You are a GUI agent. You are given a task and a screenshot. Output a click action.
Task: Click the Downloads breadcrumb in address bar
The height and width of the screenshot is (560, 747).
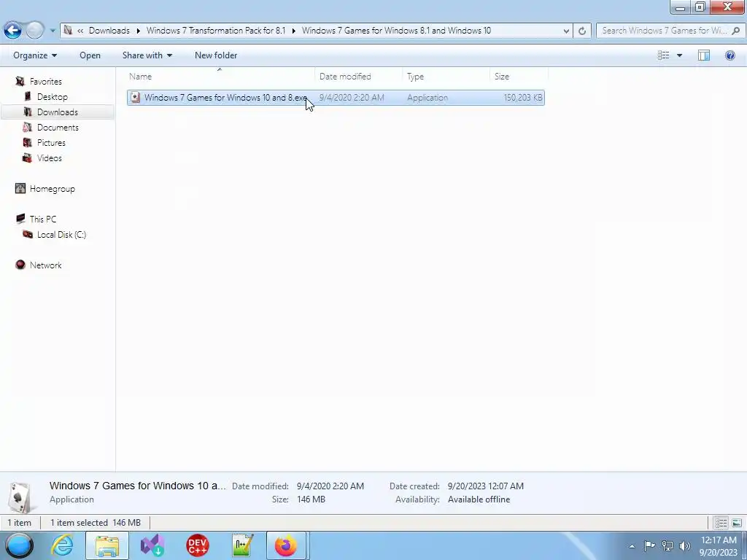tap(109, 31)
